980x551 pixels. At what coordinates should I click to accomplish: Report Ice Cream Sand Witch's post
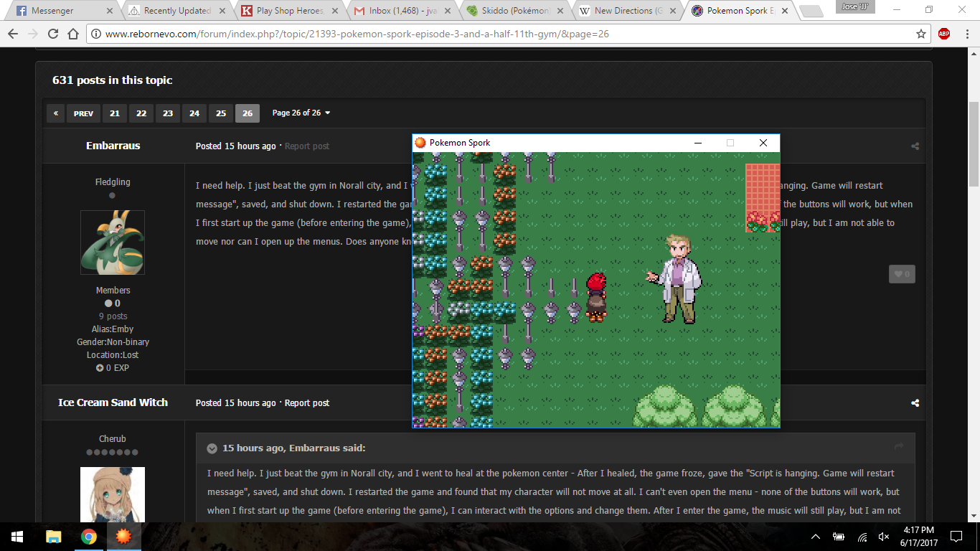[307, 403]
